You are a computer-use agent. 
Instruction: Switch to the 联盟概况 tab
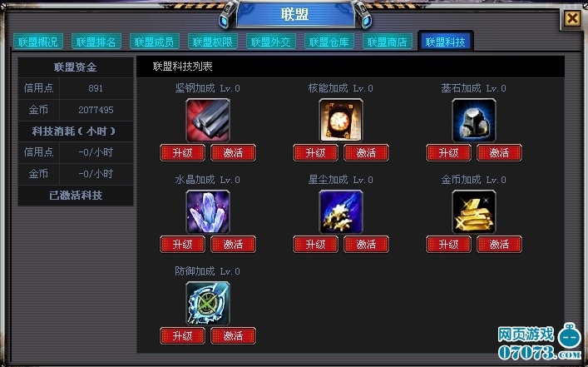pos(38,42)
